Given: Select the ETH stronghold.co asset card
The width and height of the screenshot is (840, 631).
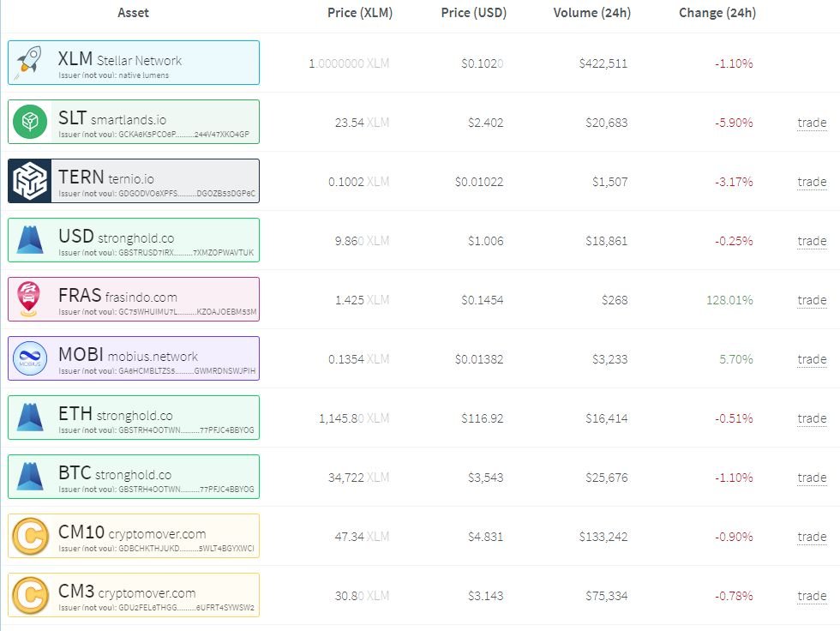Looking at the screenshot, I should pos(134,418).
